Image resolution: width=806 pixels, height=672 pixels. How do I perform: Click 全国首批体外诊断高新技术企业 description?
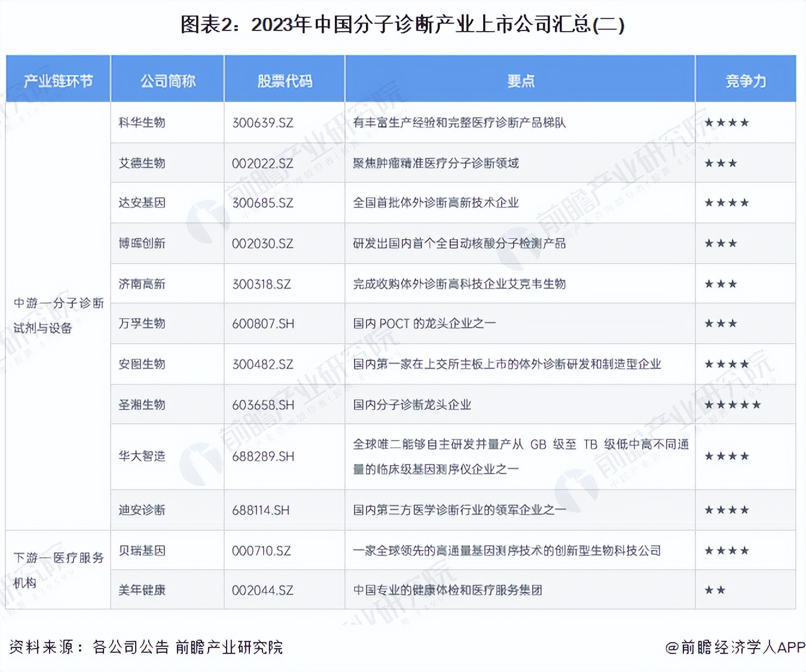click(435, 203)
